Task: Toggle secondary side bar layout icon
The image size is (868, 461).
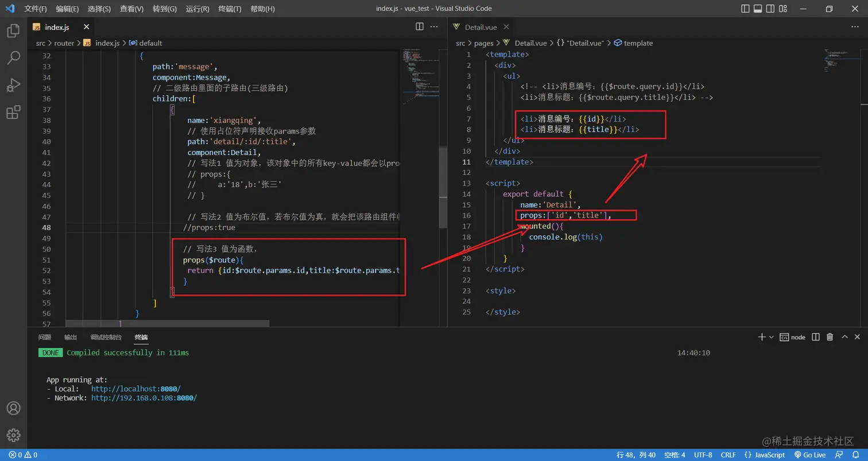Action: [x=770, y=9]
